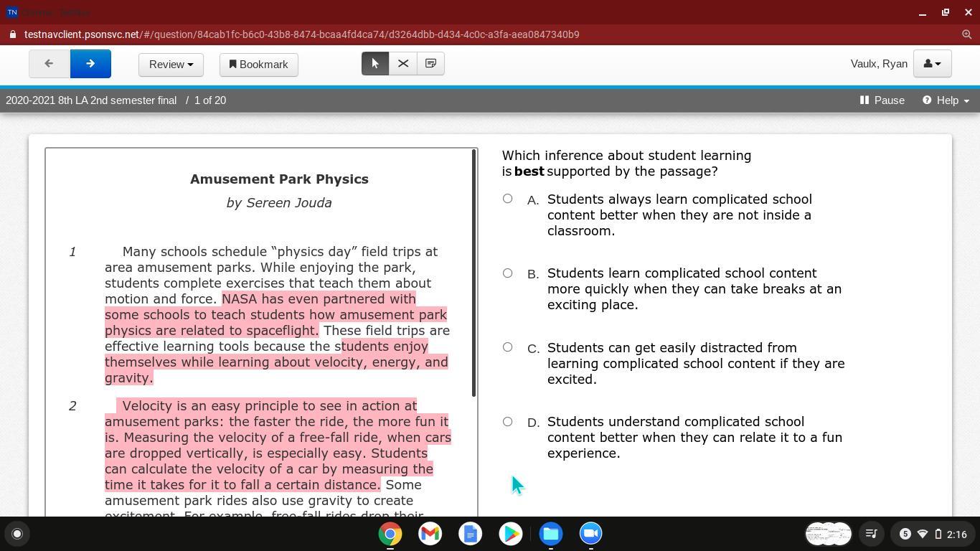Click the zoom magnifier in address bar
Screen dimensions: 980x551
click(x=966, y=34)
